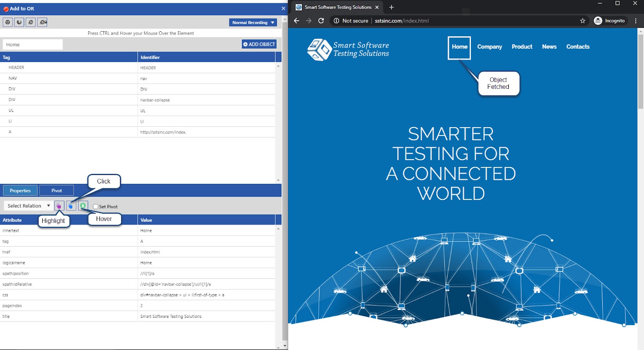Click the Smart Software Testing Solutions logo
The width and height of the screenshot is (644, 350).
(x=348, y=50)
